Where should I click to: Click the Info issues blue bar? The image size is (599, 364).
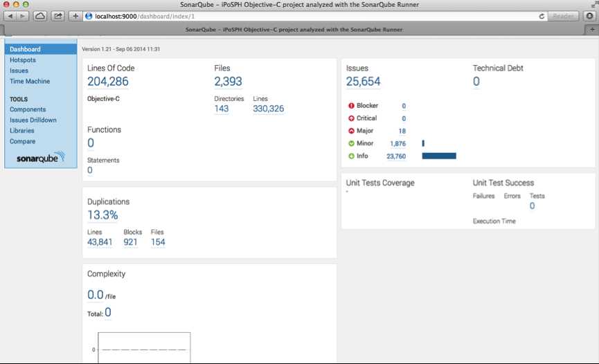pyautogui.click(x=439, y=156)
